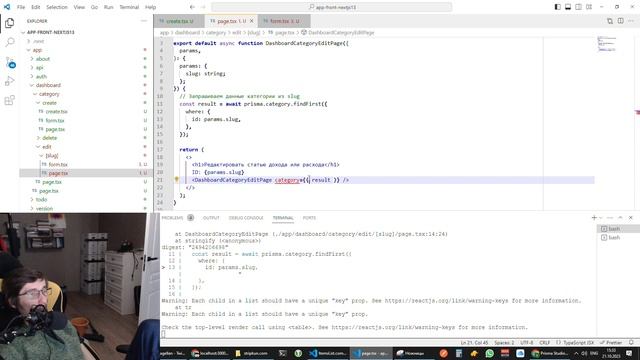Collapse the create folder

[x=49, y=103]
